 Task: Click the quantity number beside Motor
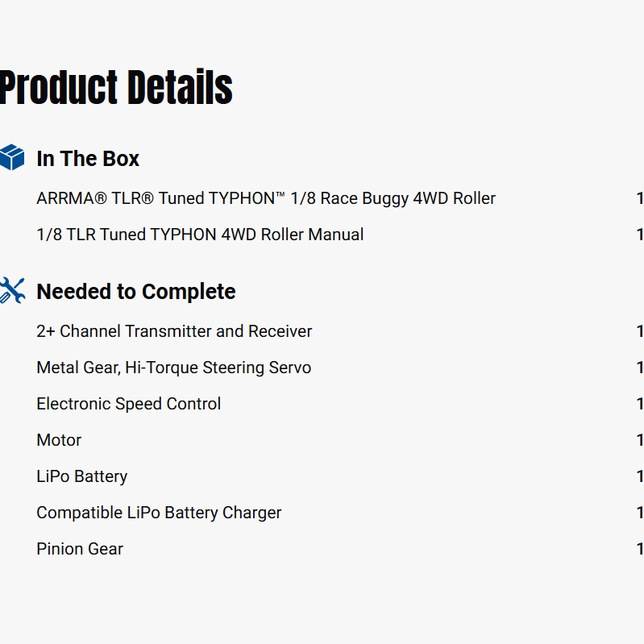pyautogui.click(x=639, y=440)
